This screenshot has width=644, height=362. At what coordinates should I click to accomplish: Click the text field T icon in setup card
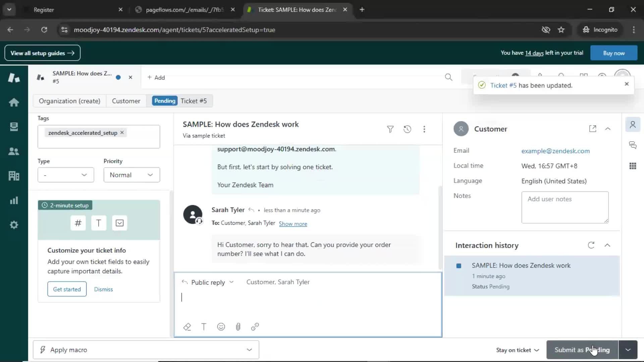coord(99,223)
